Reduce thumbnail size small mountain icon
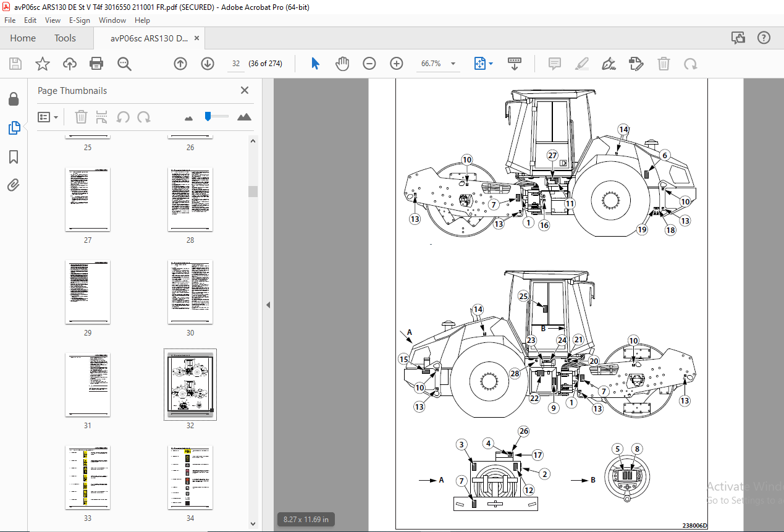Image resolution: width=784 pixels, height=532 pixels. [x=189, y=117]
